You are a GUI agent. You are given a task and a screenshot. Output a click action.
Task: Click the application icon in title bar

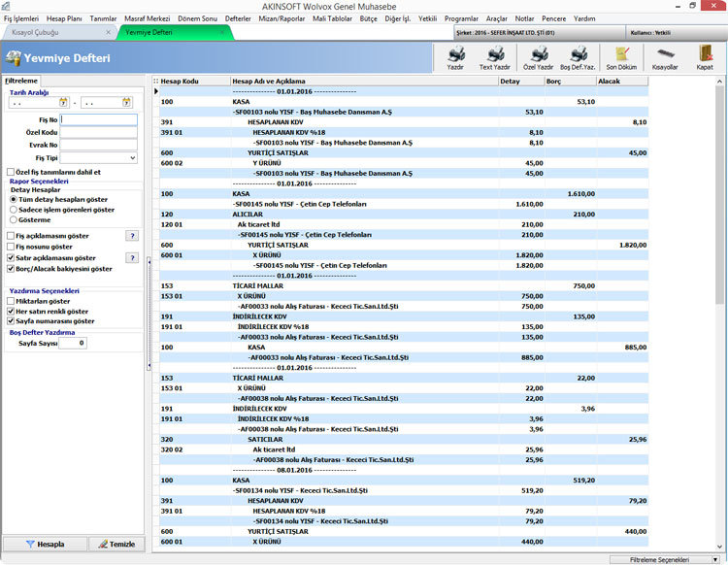click(x=6, y=6)
